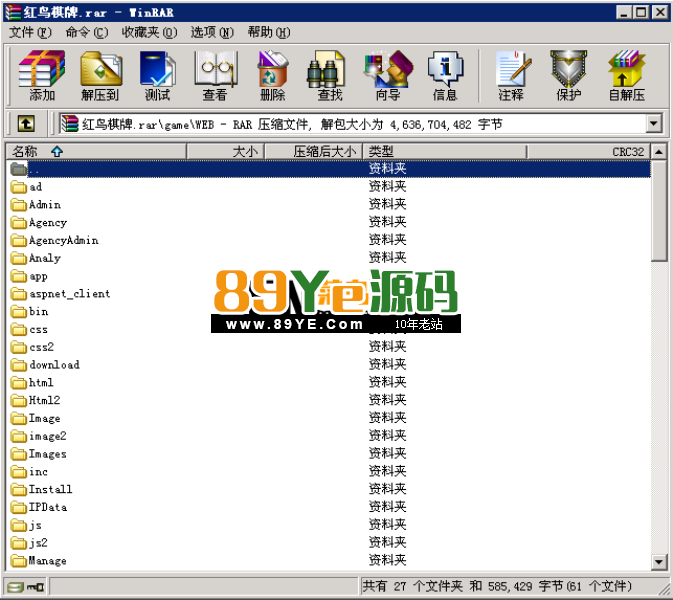Select the Images folder name
Screen dimensions: 673x600
(47, 454)
